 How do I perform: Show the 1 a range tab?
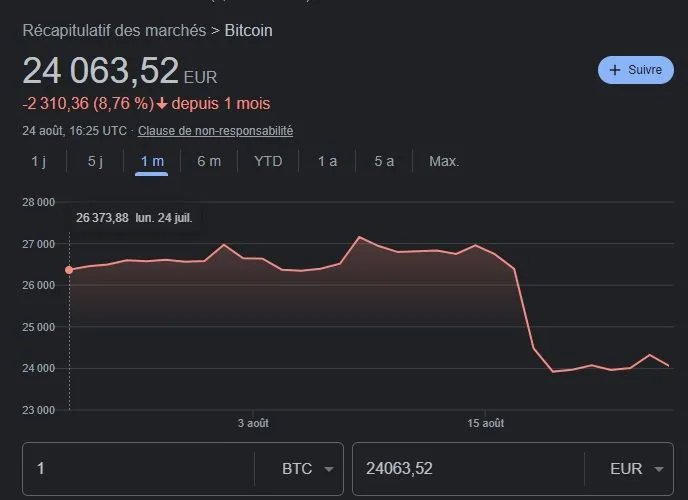pyautogui.click(x=327, y=161)
